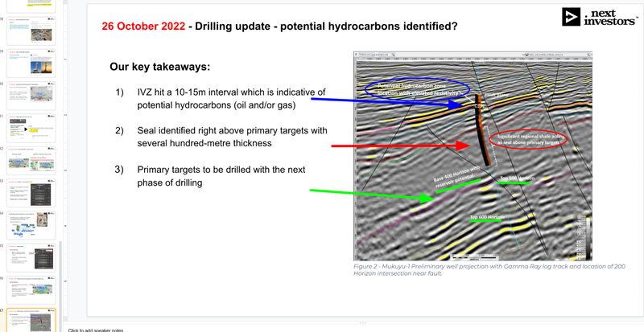Screen dimensions: 644x332
Task: Click the takeaway about IVZ 10-15m interval
Action: [231, 99]
